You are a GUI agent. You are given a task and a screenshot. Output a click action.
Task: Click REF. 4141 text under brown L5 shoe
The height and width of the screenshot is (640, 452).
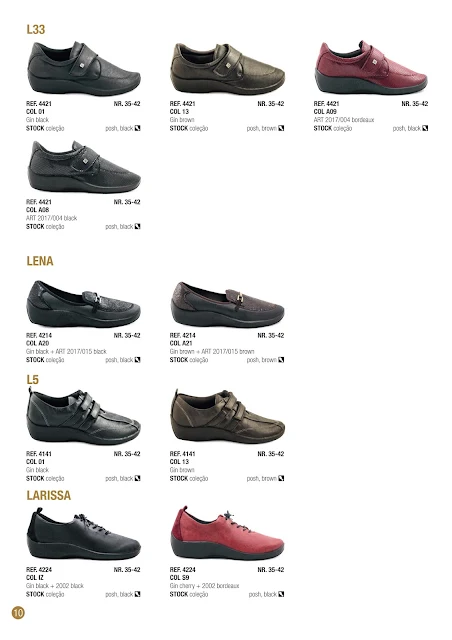[183, 453]
